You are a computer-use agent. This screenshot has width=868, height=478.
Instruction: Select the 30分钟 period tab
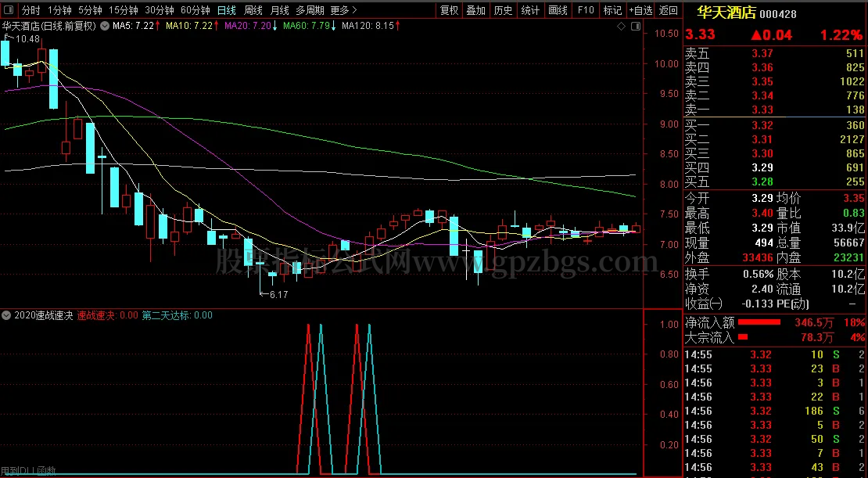160,10
